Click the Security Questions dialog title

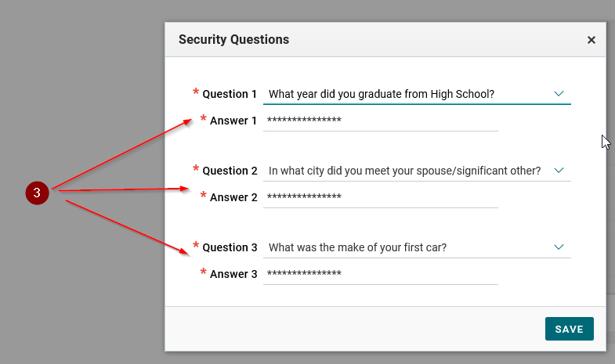[x=233, y=40]
